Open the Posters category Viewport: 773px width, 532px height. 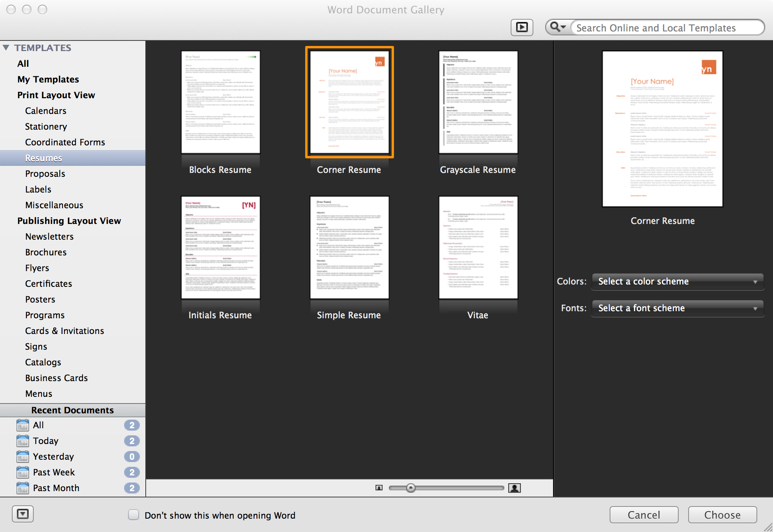[40, 299]
